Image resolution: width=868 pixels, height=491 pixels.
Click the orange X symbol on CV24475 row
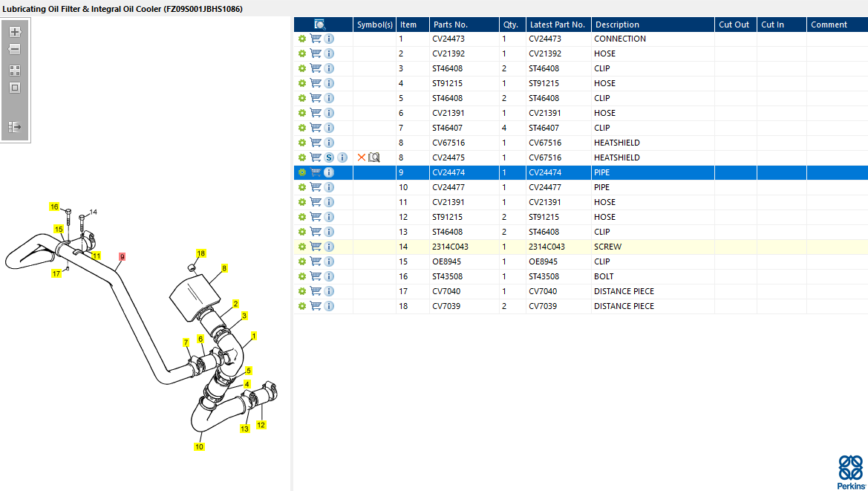coord(362,157)
